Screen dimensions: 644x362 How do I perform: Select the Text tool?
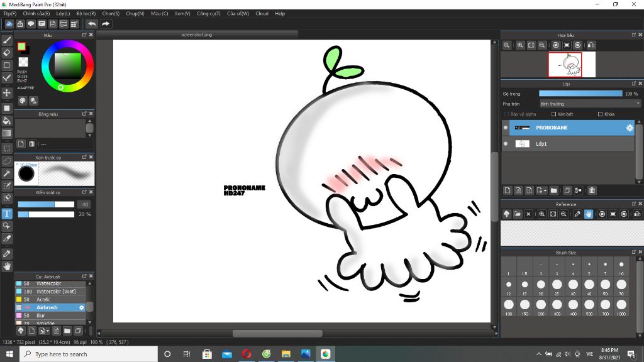click(7, 214)
